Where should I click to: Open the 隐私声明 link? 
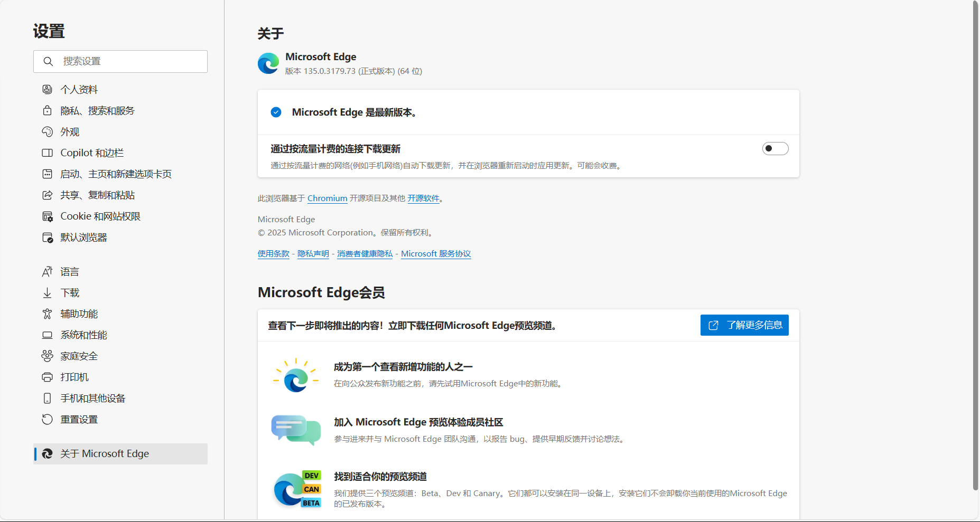click(313, 254)
